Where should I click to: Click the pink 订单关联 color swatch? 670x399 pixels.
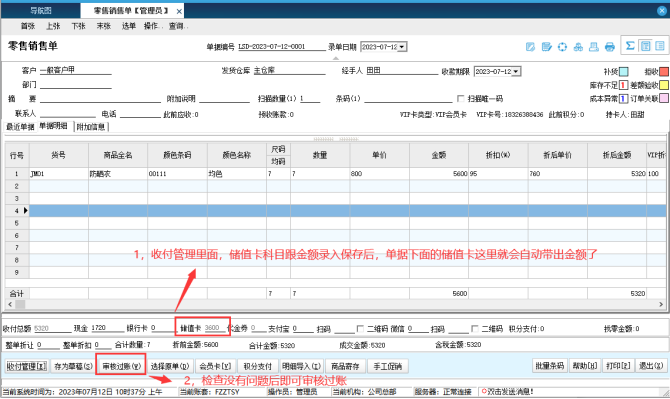[x=664, y=99]
